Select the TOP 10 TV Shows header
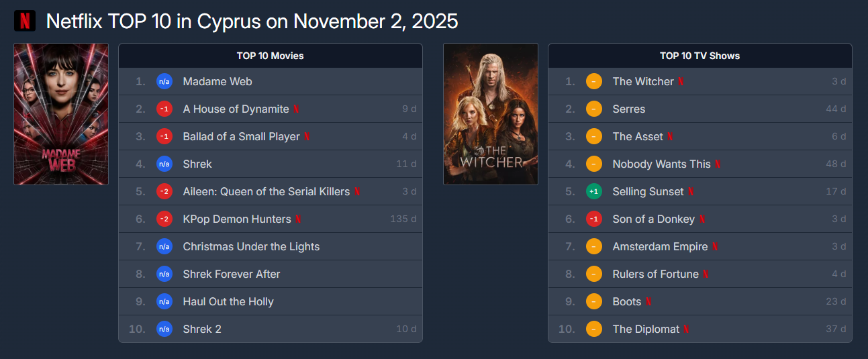This screenshot has height=359, width=868. click(700, 56)
